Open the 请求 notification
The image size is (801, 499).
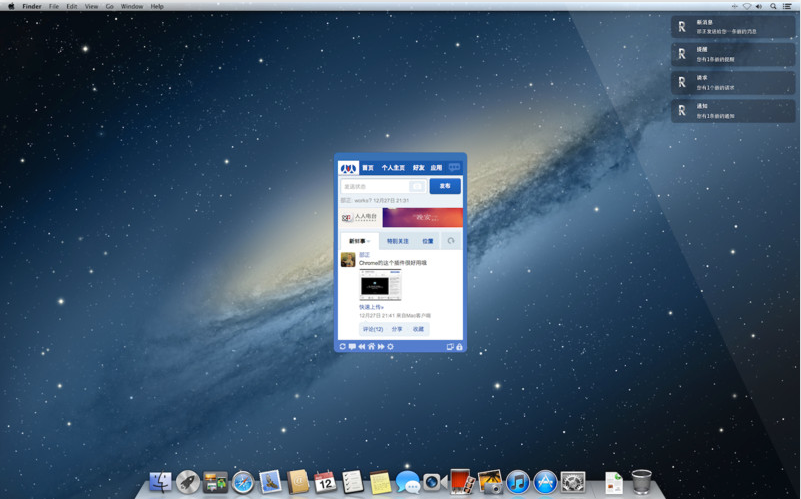pos(733,82)
